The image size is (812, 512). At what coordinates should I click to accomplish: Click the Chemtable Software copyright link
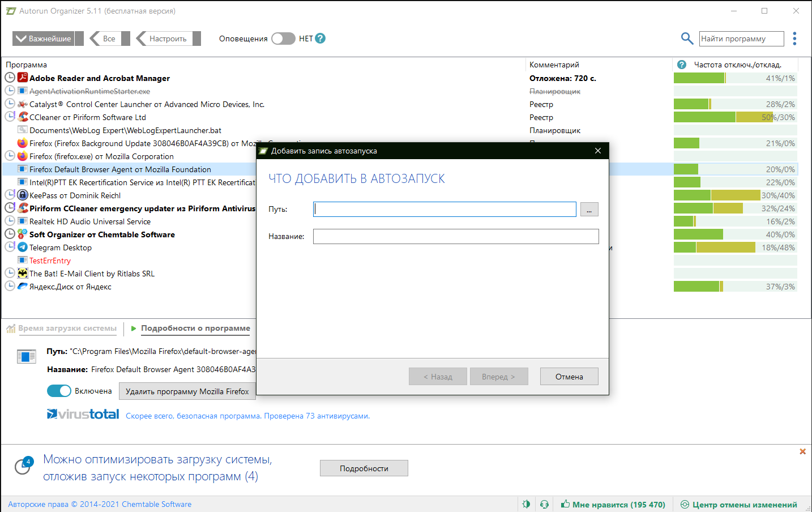pos(100,504)
